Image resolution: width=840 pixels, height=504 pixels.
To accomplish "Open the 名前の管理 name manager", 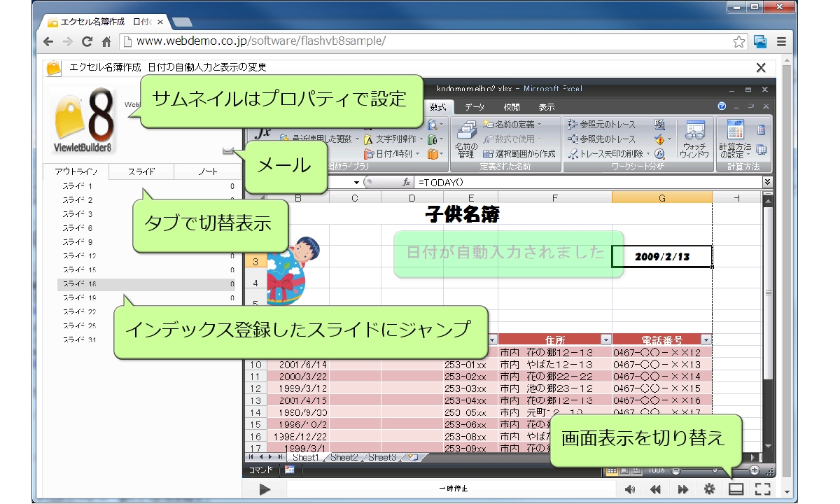I will (465, 140).
